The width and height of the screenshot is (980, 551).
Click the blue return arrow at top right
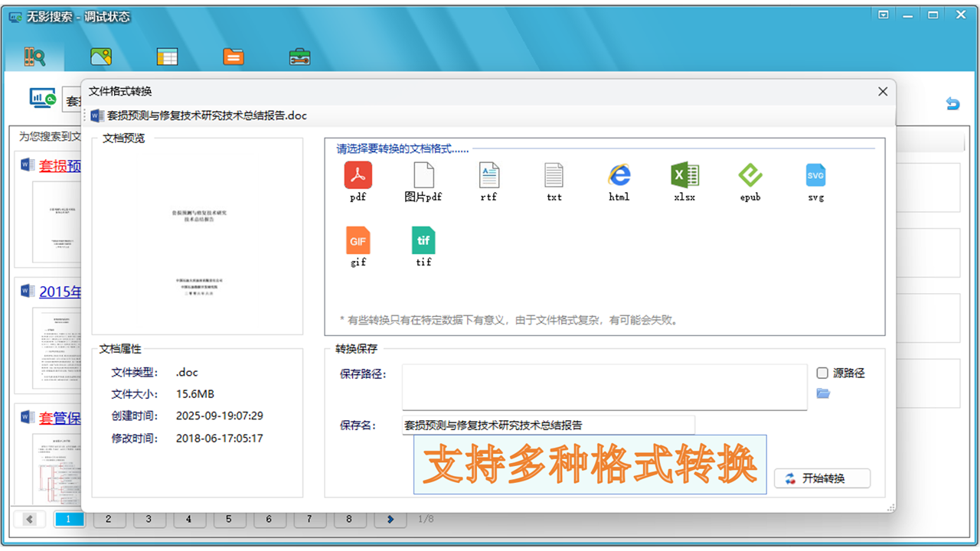[952, 103]
